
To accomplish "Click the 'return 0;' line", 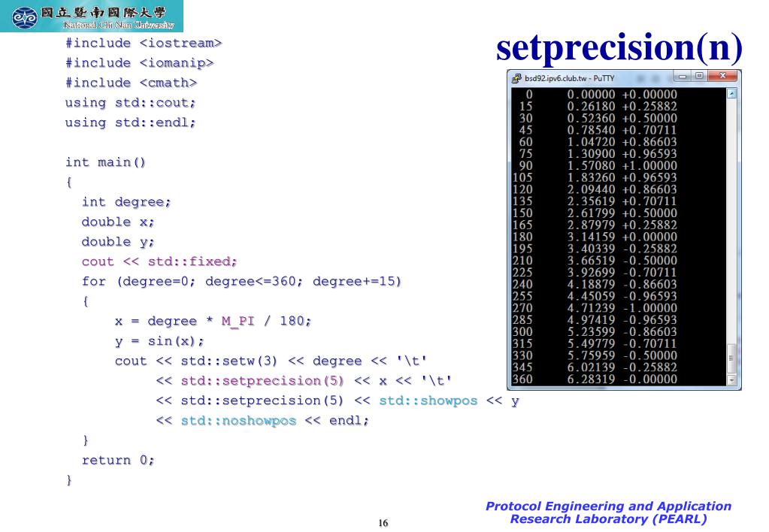I will point(118,460).
